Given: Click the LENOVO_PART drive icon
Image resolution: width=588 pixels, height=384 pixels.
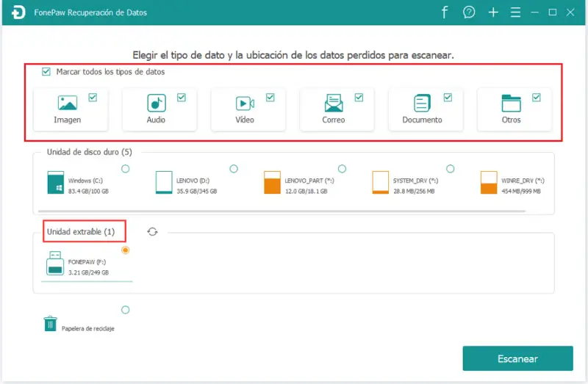Looking at the screenshot, I should pyautogui.click(x=272, y=182).
